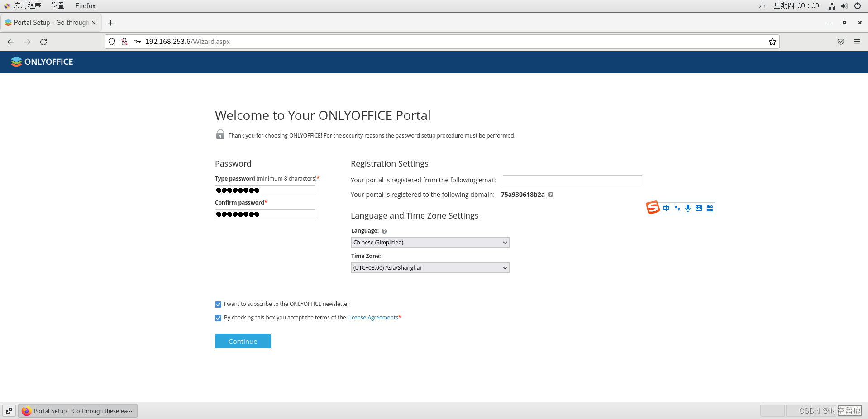Toggle the License Agreements acceptance checkbox
868x419 pixels.
[218, 318]
